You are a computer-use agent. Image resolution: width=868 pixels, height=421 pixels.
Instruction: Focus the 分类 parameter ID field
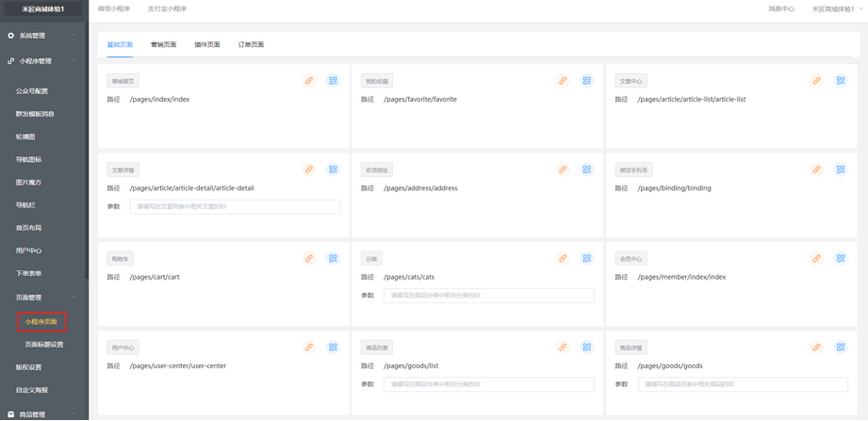[x=488, y=296]
